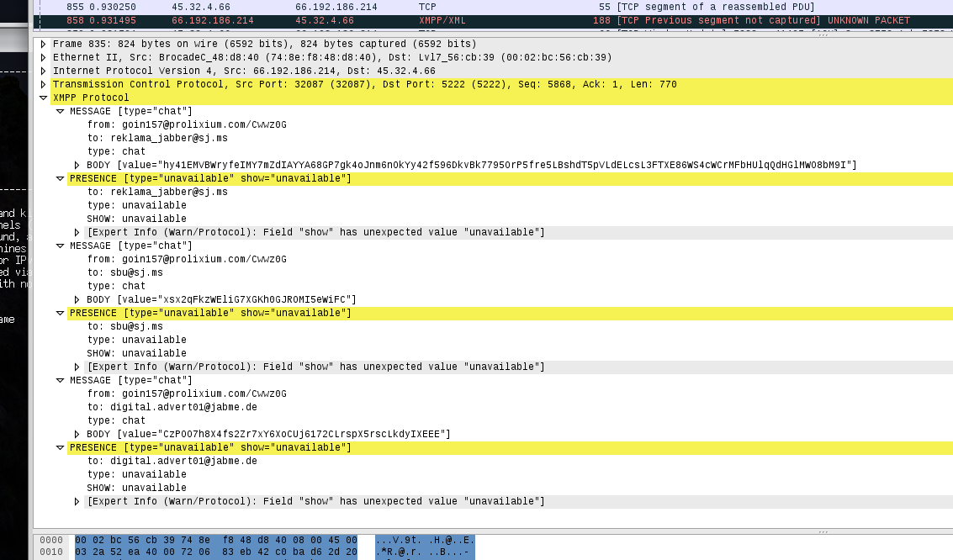
Task: Click hex bytes row at offset 0000
Action: tap(215, 540)
